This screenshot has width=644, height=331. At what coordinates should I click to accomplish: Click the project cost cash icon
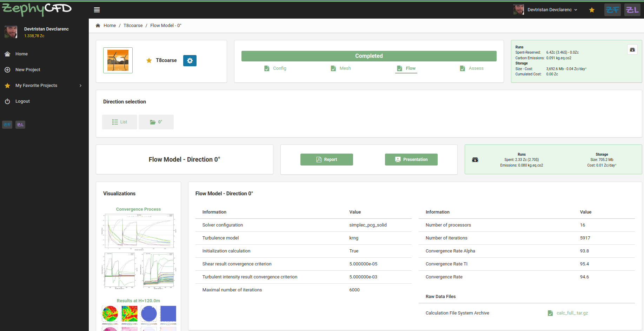632,50
